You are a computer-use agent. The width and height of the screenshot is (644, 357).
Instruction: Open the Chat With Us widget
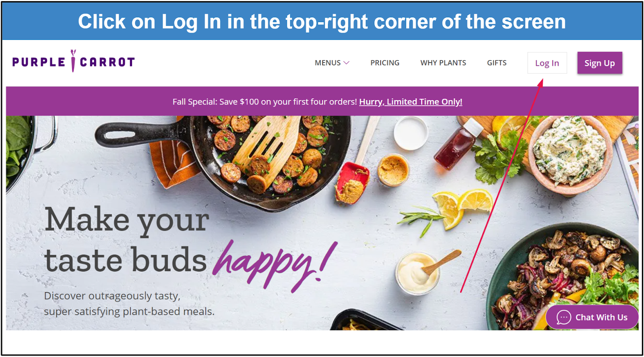(x=592, y=317)
